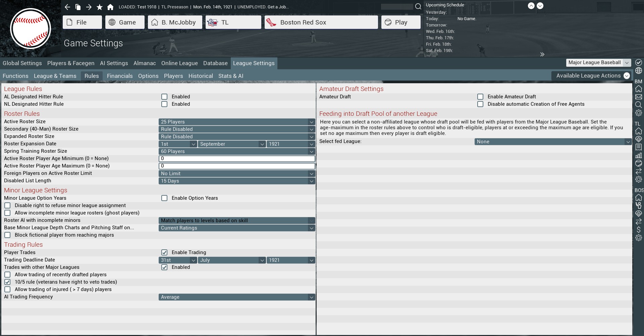This screenshot has width=644, height=336.
Task: Open the AI Trading Frequency dropdown
Action: (236, 297)
